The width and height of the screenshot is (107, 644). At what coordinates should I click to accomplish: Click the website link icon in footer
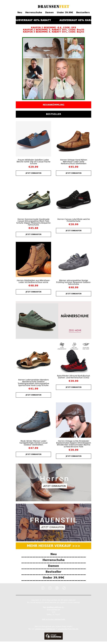tap(64, 588)
